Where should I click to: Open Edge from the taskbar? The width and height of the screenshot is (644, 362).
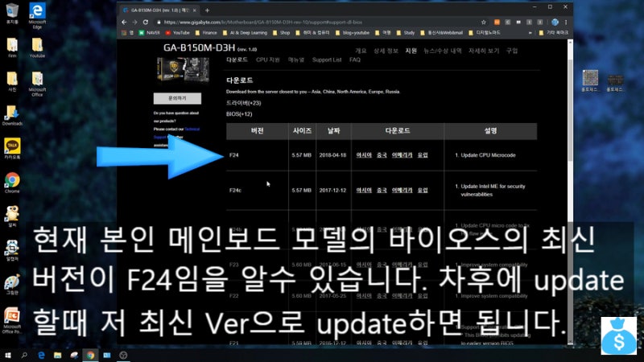[x=41, y=355]
